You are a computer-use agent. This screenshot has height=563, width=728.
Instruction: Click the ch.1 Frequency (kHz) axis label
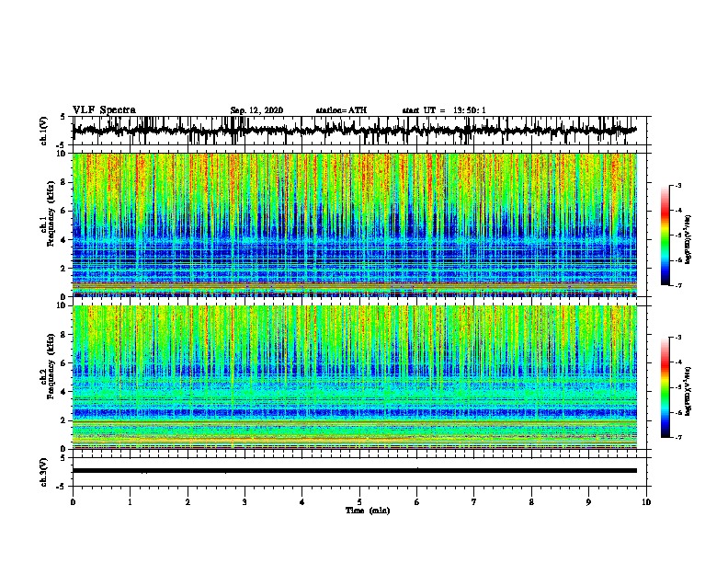pyautogui.click(x=48, y=214)
